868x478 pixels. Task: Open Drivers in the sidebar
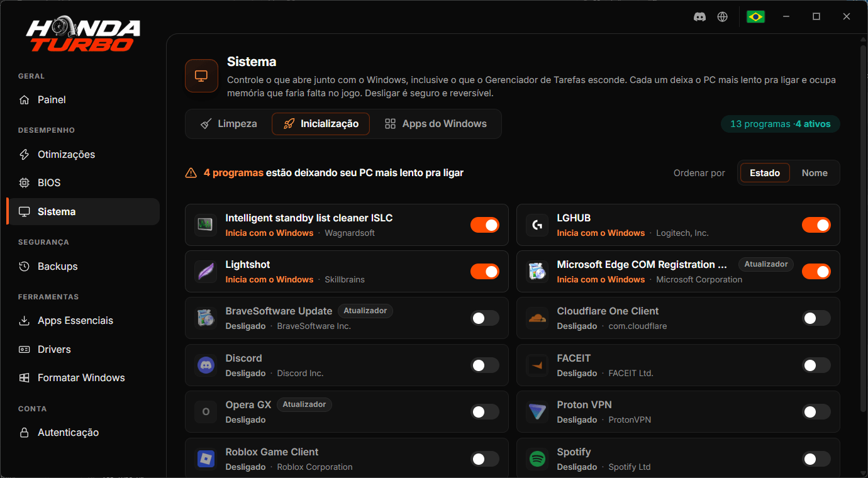click(x=83, y=350)
